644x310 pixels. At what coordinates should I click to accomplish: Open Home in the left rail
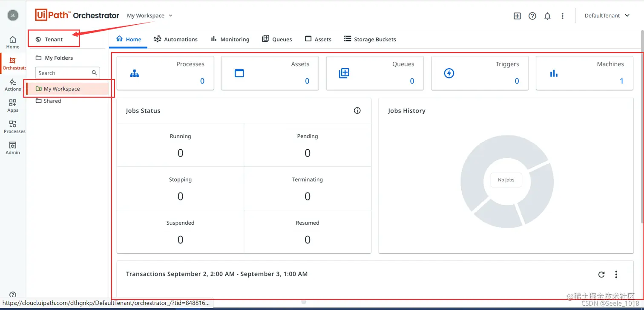[13, 42]
